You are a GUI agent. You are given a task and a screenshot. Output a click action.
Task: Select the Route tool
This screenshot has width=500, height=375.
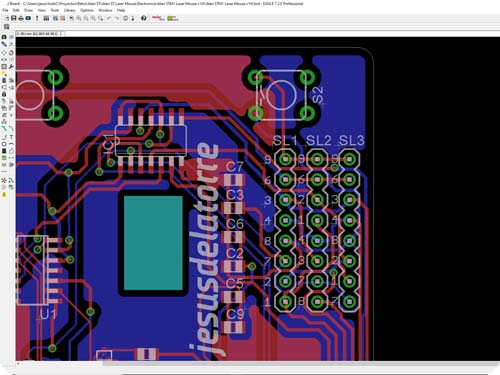pyautogui.click(x=4, y=128)
